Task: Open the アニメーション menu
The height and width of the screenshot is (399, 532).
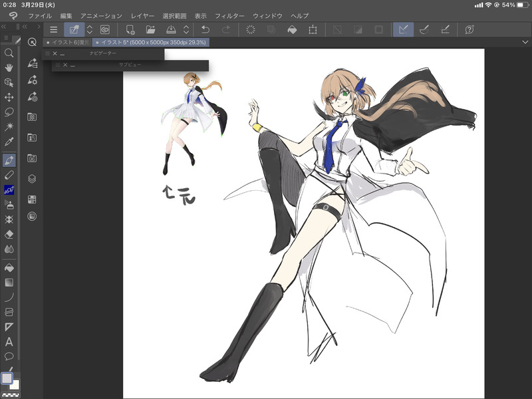Action: click(101, 16)
